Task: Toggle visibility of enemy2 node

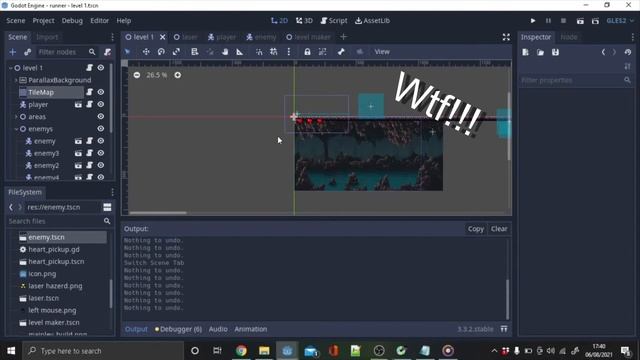Action: (101, 165)
